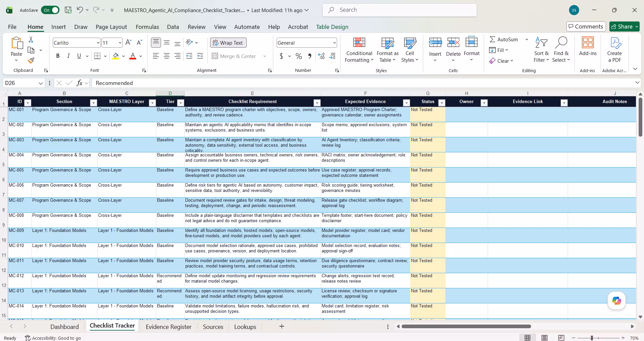Switch to Page Break Preview view
This screenshot has width=644, height=341.
pyautogui.click(x=561, y=338)
